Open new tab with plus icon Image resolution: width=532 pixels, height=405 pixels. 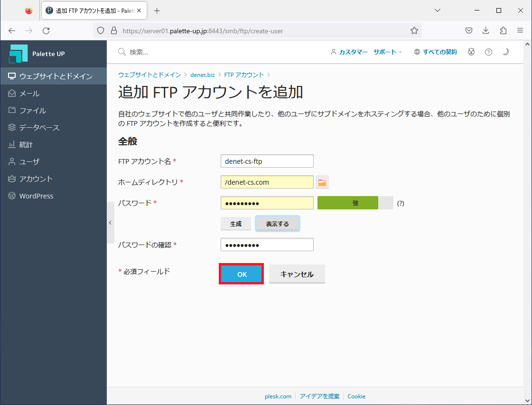157,11
